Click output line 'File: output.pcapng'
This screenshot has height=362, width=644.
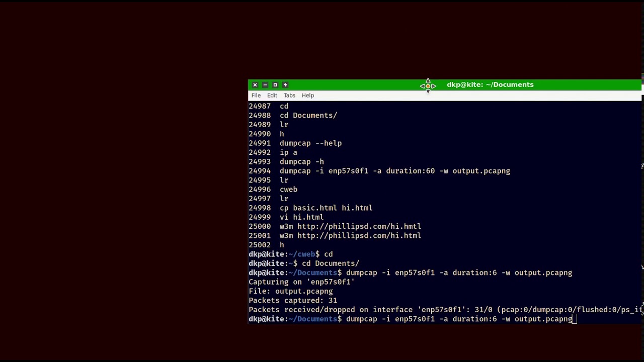click(291, 291)
